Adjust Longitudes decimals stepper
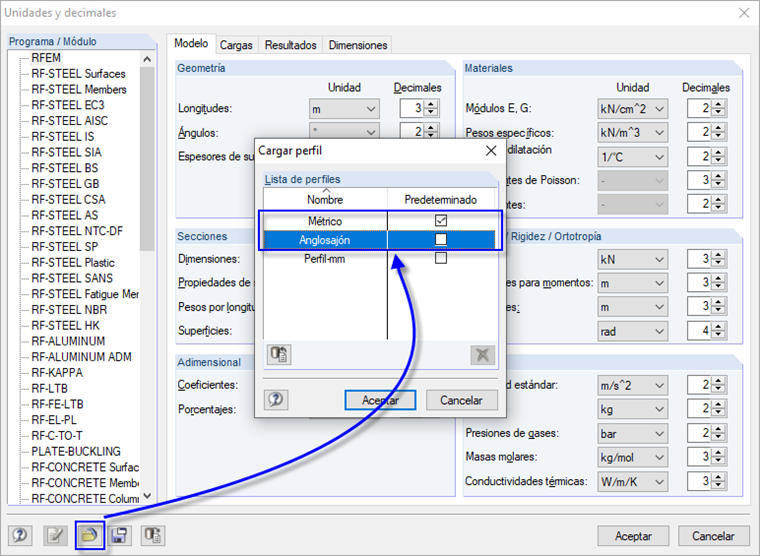The height and width of the screenshot is (556, 760). click(430, 109)
